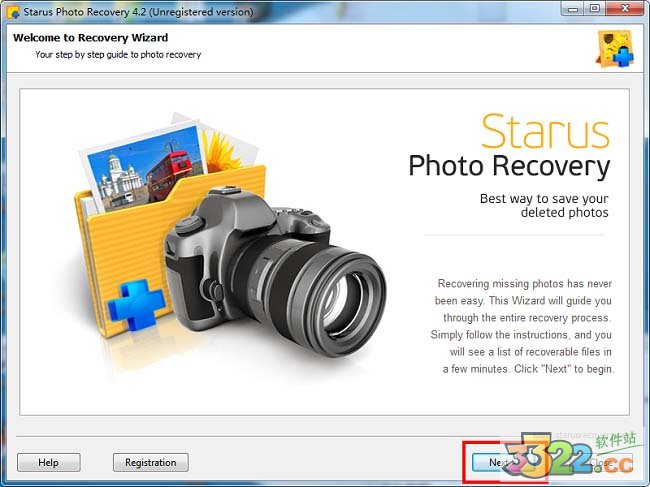This screenshot has height=487, width=650.
Task: Click the photo recovery logo icon in header
Action: [x=614, y=48]
